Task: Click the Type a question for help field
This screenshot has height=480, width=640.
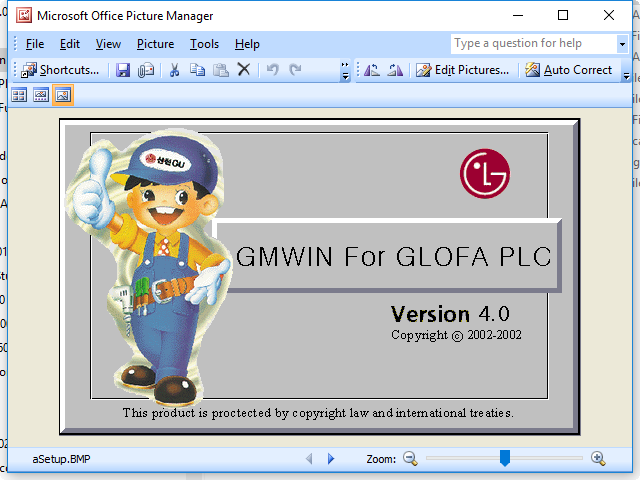Action: (533, 44)
